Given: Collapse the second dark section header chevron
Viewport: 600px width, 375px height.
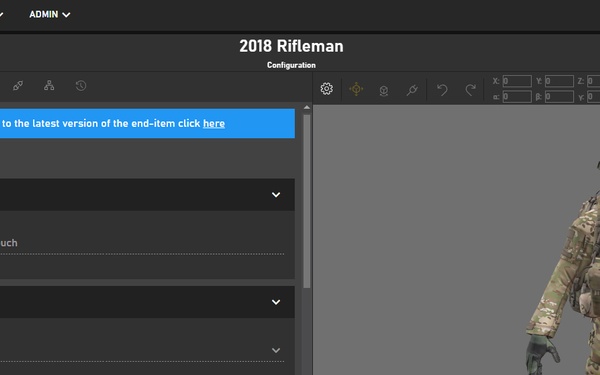Looking at the screenshot, I should [276, 302].
